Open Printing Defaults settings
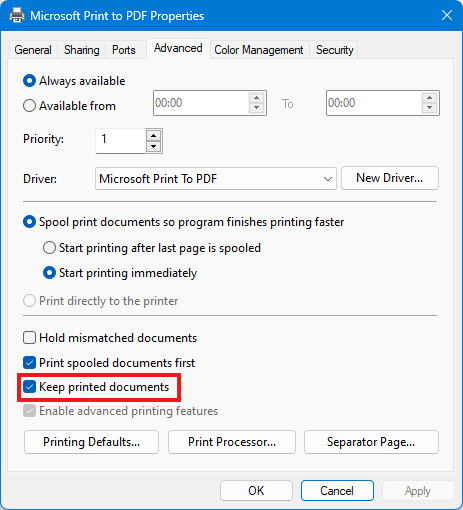This screenshot has height=510, width=463. [91, 442]
